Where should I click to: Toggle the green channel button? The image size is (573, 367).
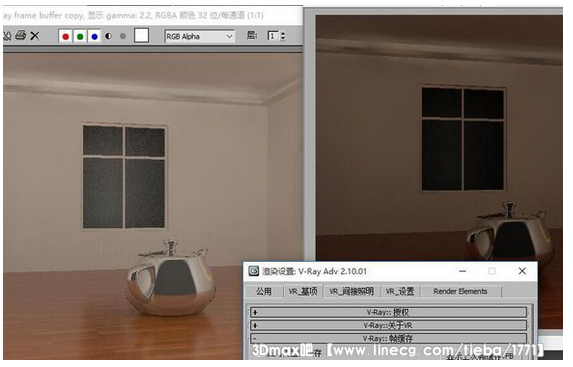pos(80,36)
